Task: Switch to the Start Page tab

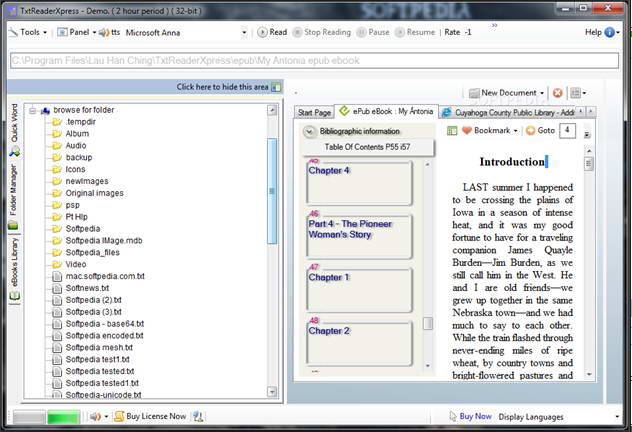Action: tap(314, 112)
